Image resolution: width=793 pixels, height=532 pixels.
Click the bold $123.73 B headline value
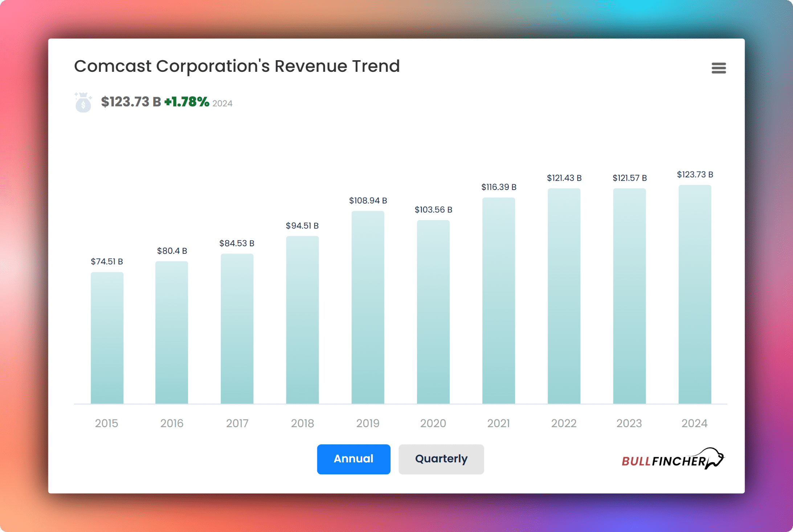point(131,102)
